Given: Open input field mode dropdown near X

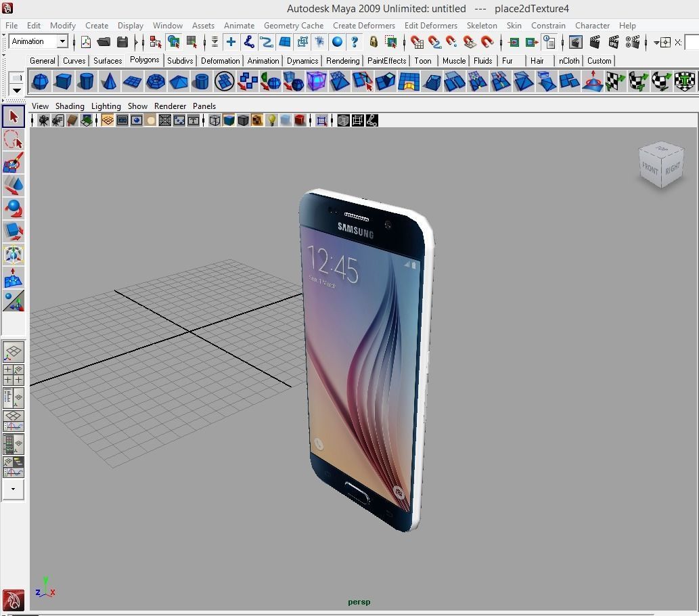Looking at the screenshot, I should [656, 43].
